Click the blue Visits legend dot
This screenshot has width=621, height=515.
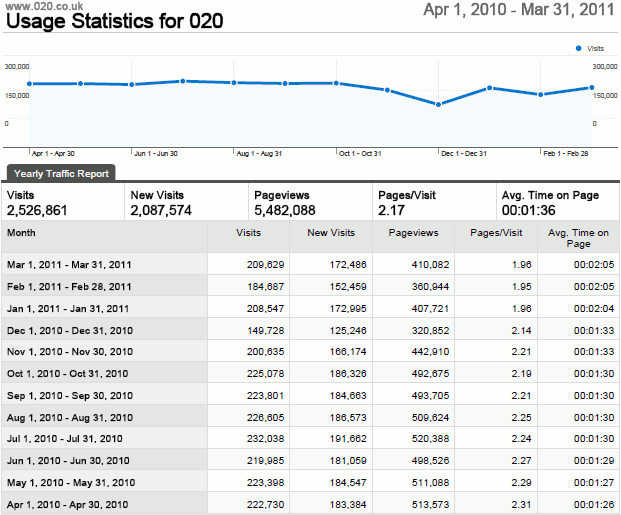(x=579, y=48)
